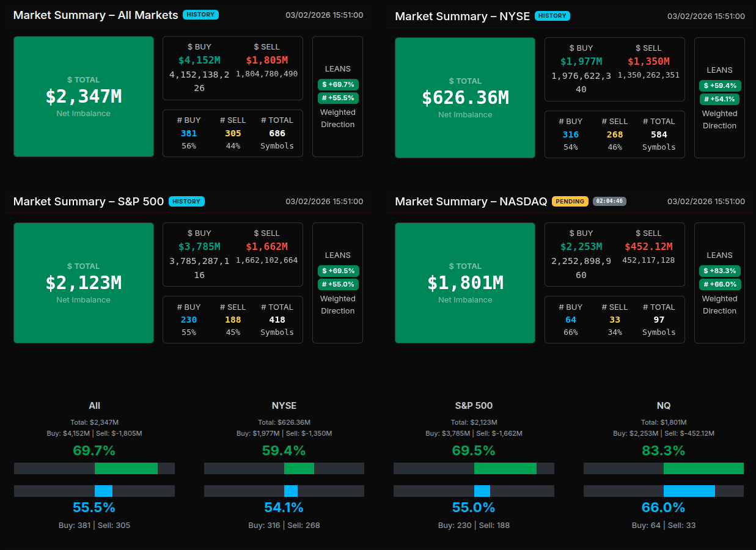Click the HISTORY badge beside All Markets
The image size is (756, 550).
pyautogui.click(x=200, y=15)
